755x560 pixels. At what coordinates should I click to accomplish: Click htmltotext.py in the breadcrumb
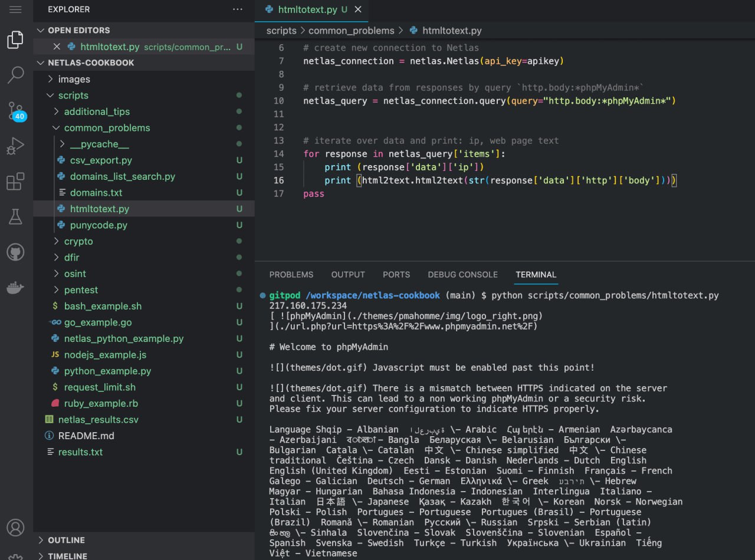[452, 30]
